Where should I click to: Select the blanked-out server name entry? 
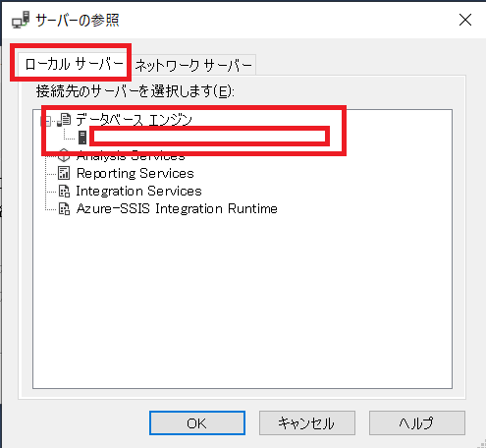(209, 137)
